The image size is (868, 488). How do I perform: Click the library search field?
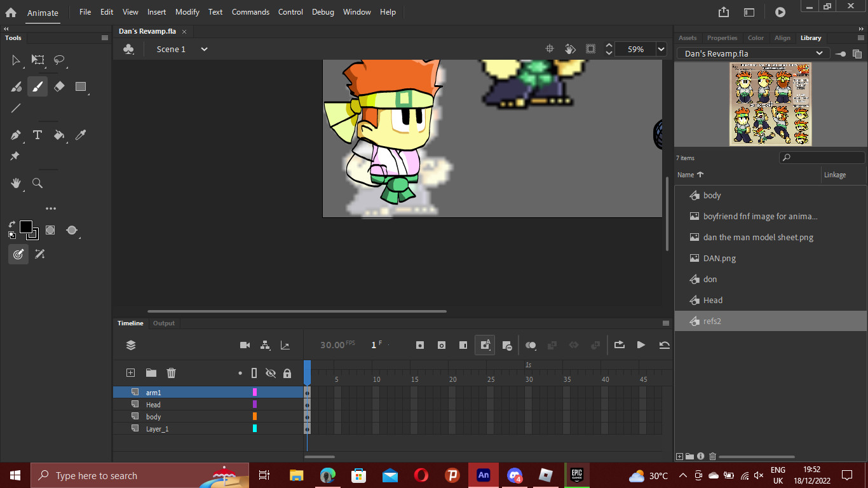coord(822,158)
